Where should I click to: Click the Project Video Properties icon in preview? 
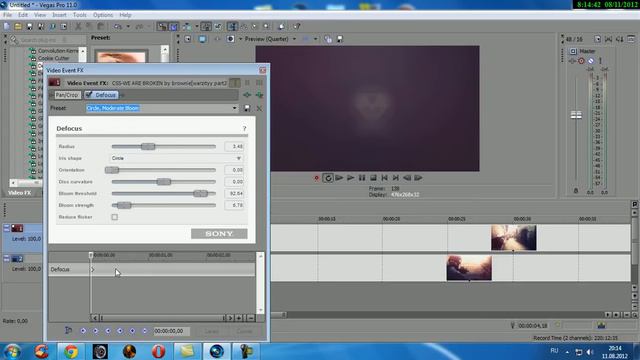coord(188,39)
